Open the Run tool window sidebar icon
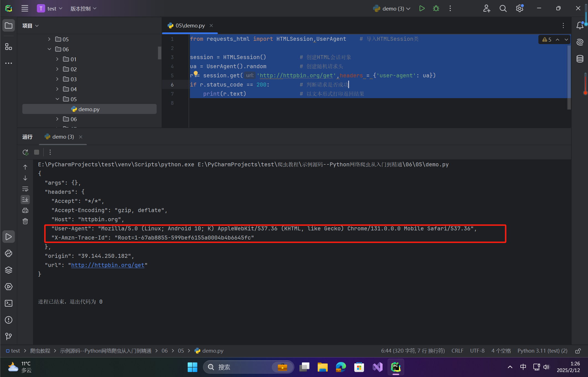 9,237
